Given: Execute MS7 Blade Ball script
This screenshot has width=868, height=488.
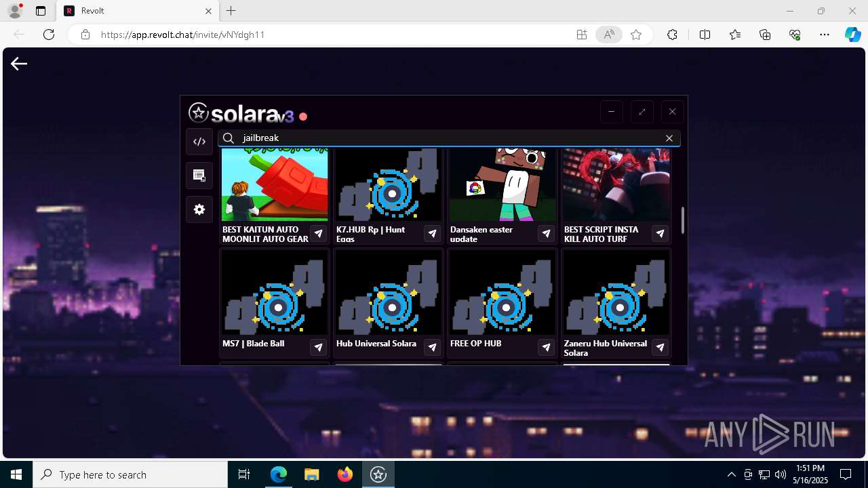Looking at the screenshot, I should click(x=319, y=348).
